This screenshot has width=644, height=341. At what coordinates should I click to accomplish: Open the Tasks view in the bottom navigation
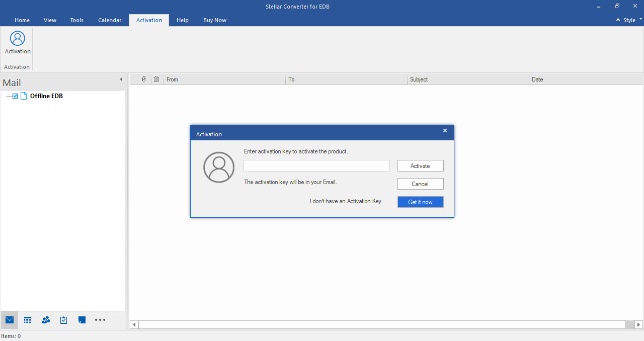(64, 320)
